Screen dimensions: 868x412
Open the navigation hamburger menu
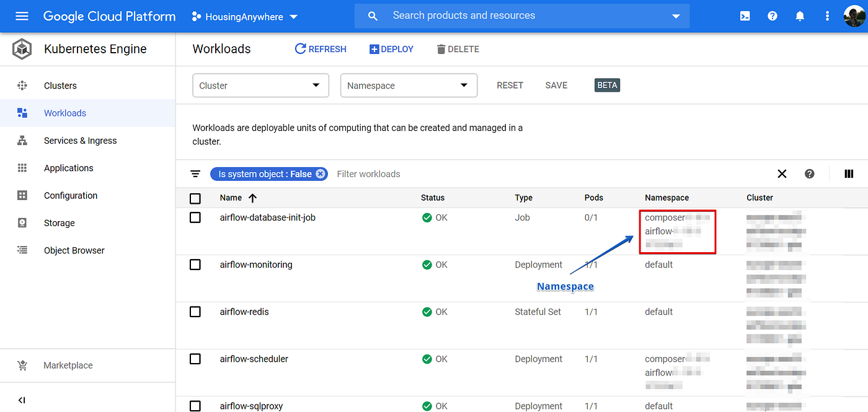coord(22,16)
